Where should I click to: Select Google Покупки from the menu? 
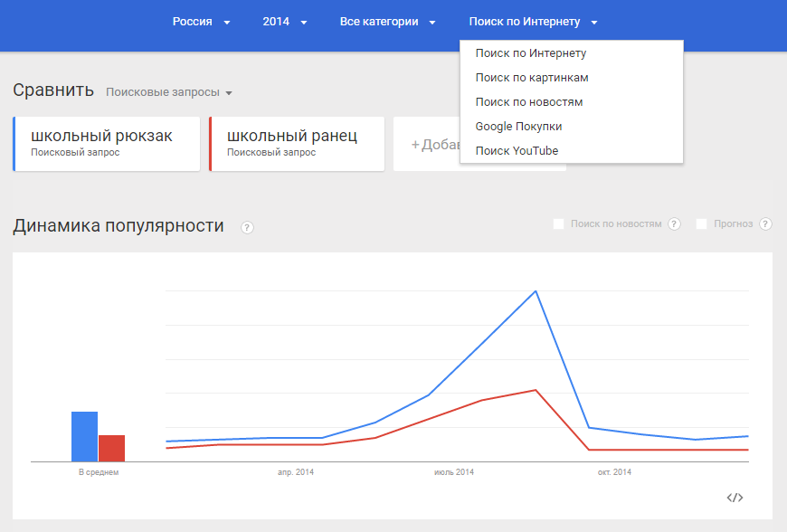coord(518,127)
